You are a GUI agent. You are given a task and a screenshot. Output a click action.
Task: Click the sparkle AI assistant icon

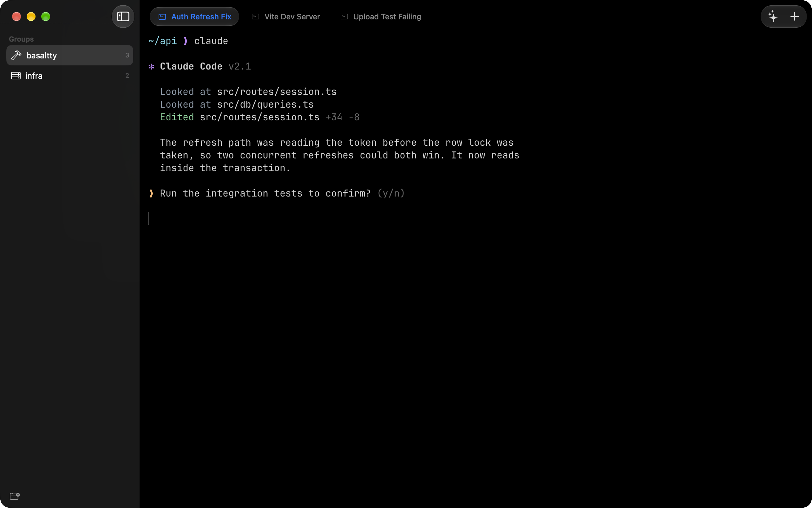(773, 17)
